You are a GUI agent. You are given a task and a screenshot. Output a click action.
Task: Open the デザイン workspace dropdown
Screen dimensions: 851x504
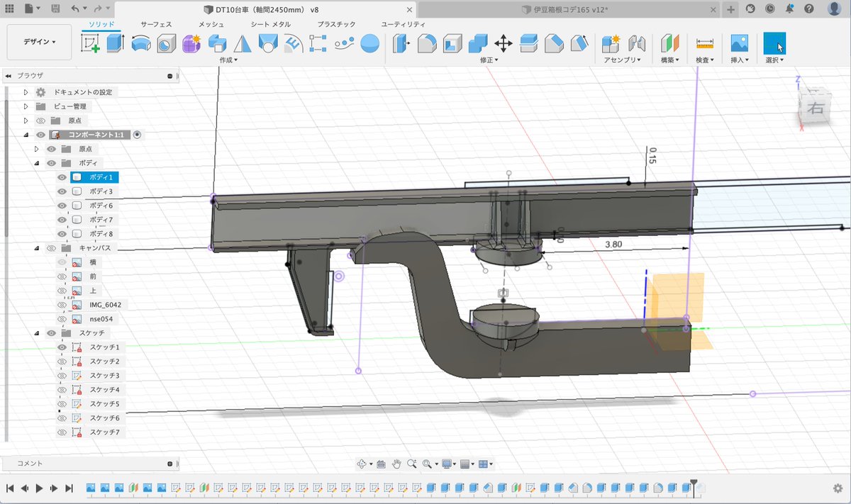tap(39, 42)
